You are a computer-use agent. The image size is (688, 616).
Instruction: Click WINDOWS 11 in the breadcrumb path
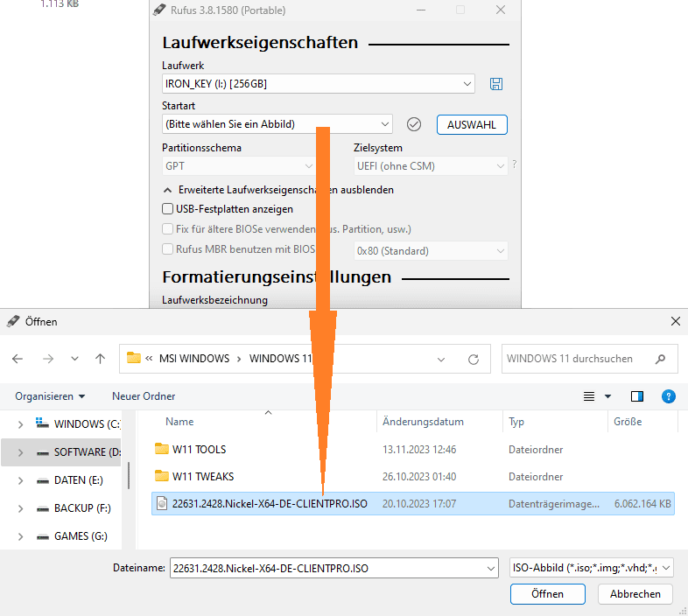coord(280,359)
